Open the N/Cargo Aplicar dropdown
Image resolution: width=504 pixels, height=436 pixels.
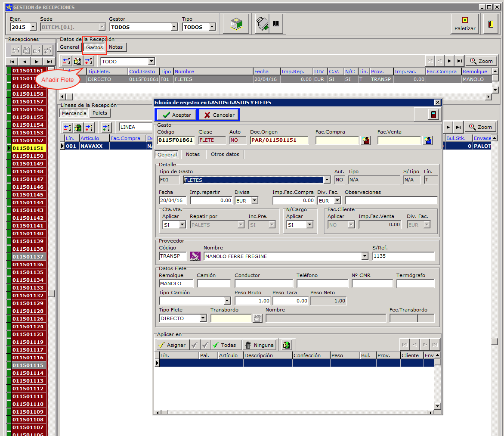(x=310, y=225)
